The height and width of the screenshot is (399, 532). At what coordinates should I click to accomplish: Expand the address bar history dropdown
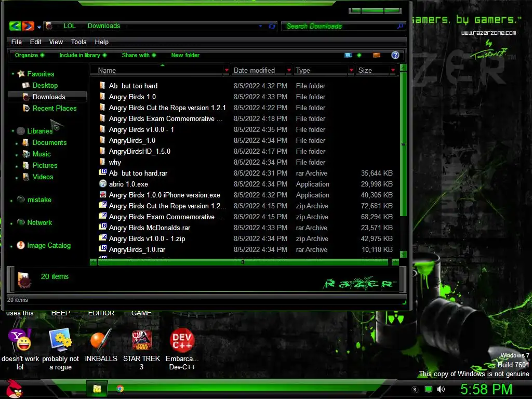tap(261, 26)
